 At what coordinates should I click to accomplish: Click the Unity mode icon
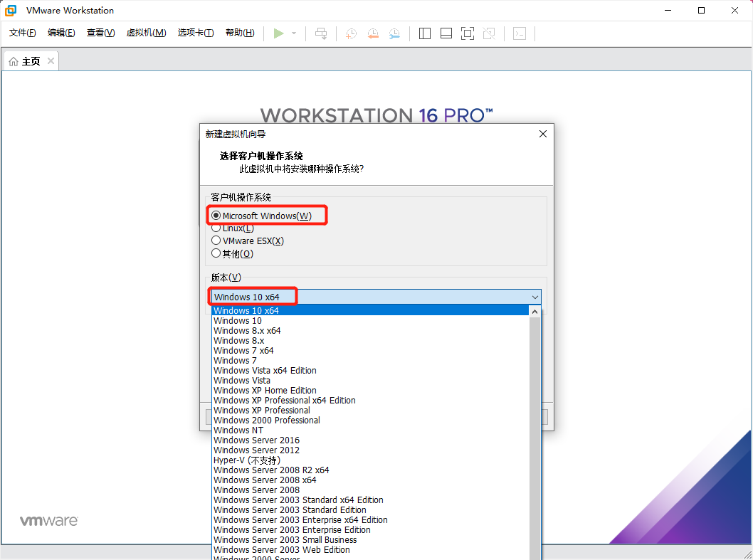(x=489, y=33)
